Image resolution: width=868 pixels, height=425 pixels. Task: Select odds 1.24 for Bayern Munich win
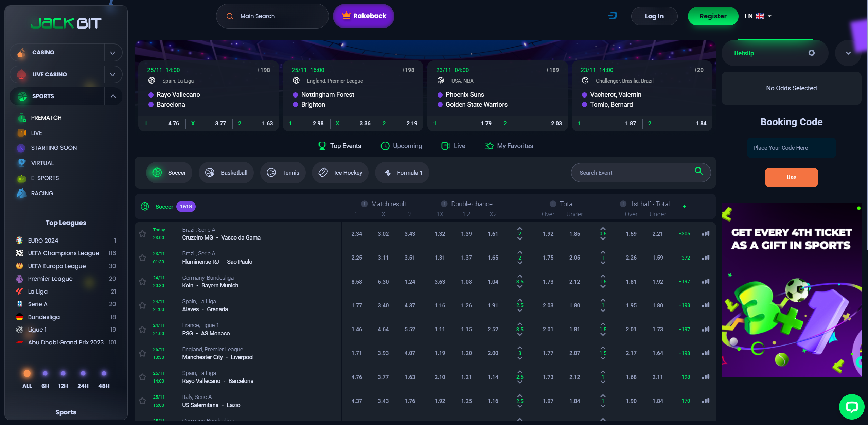410,282
